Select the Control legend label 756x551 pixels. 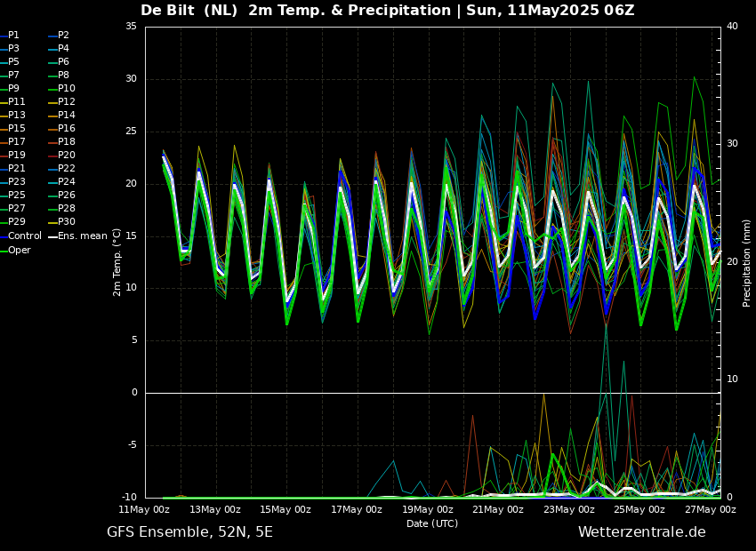pyautogui.click(x=25, y=236)
